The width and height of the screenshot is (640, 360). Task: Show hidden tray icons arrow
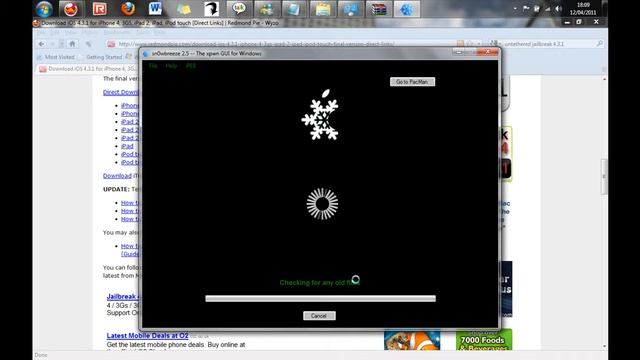tap(515, 9)
